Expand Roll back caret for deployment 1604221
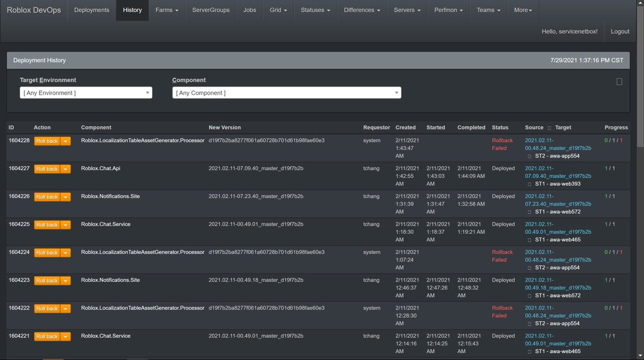This screenshot has width=644, height=360. [65, 336]
